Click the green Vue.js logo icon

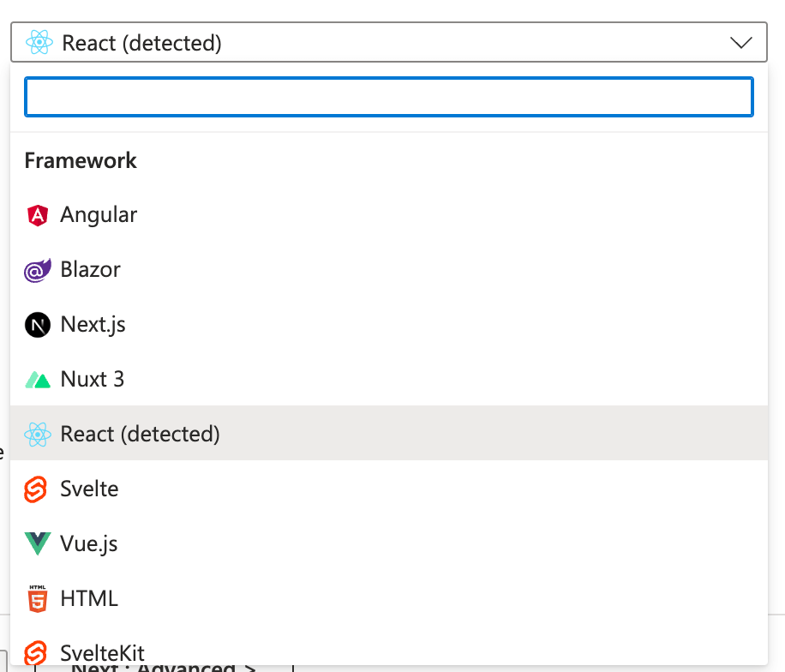[x=38, y=544]
